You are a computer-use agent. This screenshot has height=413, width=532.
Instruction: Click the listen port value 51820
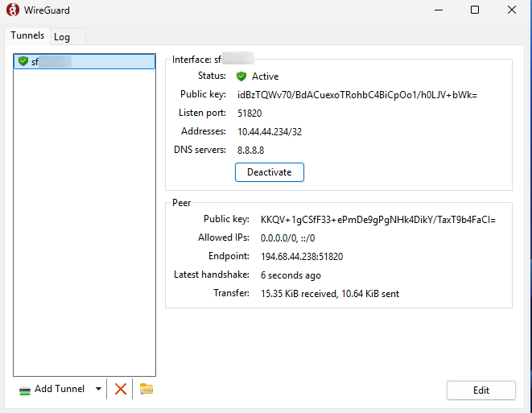pos(250,114)
